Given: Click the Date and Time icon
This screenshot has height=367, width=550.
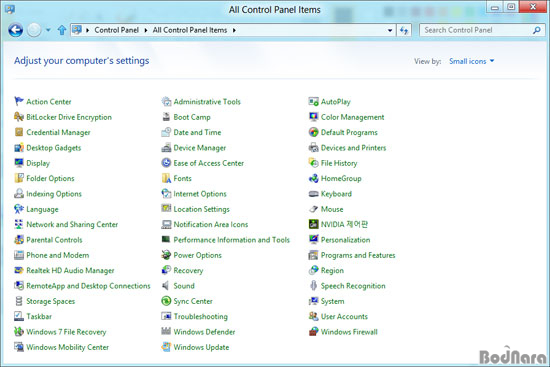Looking at the screenshot, I should click(166, 132).
